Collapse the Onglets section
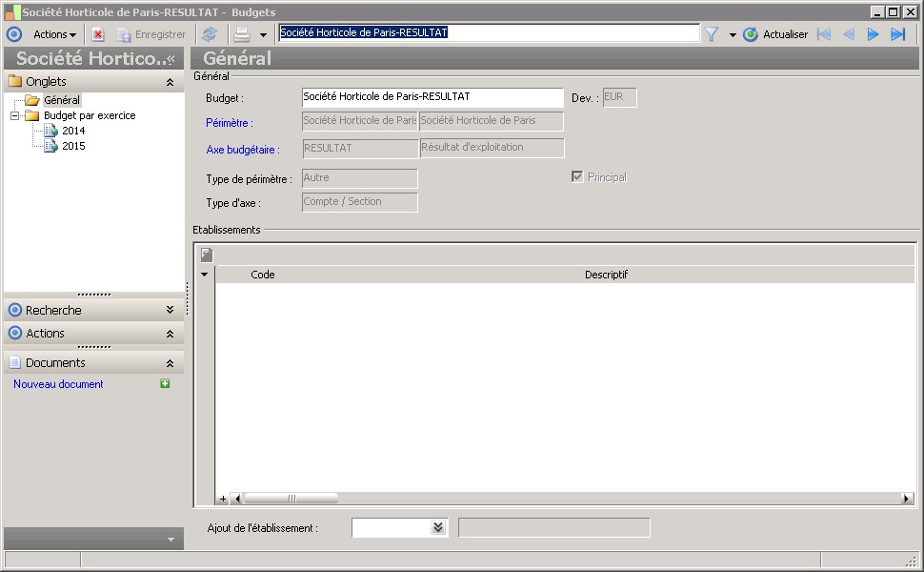This screenshot has width=924, height=572. coord(170,82)
